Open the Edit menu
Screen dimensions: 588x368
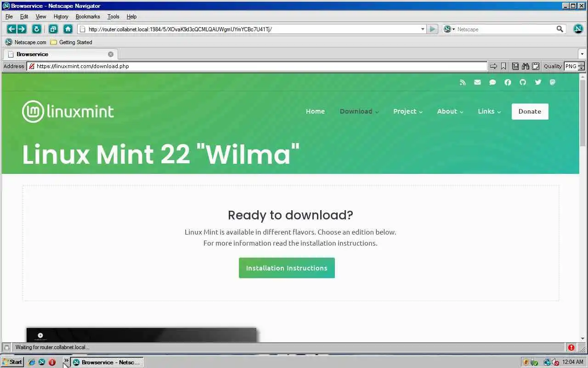(x=24, y=17)
